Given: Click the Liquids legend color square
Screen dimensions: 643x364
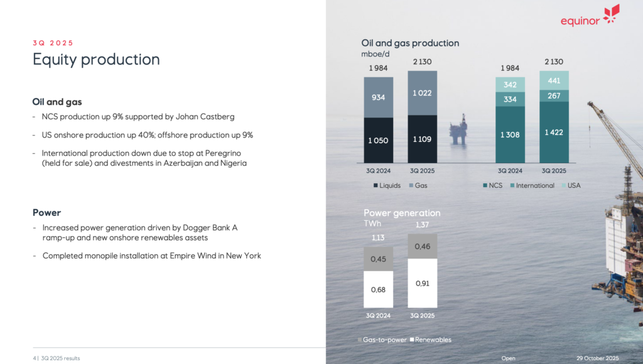Looking at the screenshot, I should click(376, 186).
